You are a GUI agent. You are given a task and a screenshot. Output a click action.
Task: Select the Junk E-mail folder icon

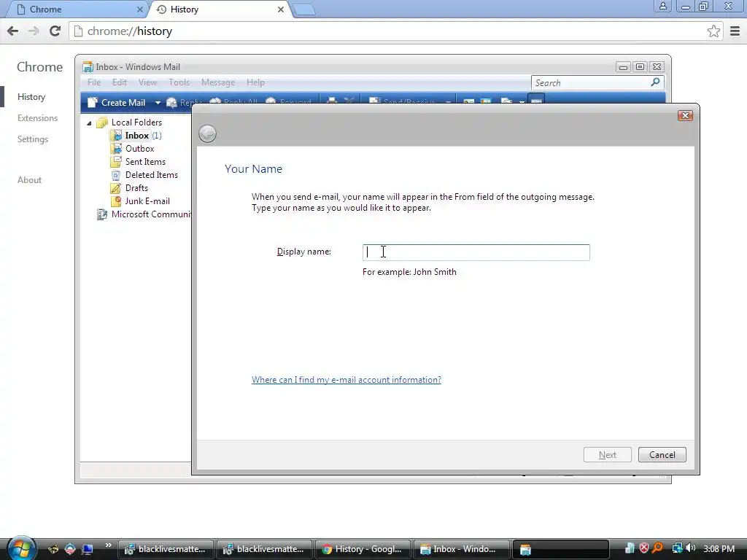116,201
